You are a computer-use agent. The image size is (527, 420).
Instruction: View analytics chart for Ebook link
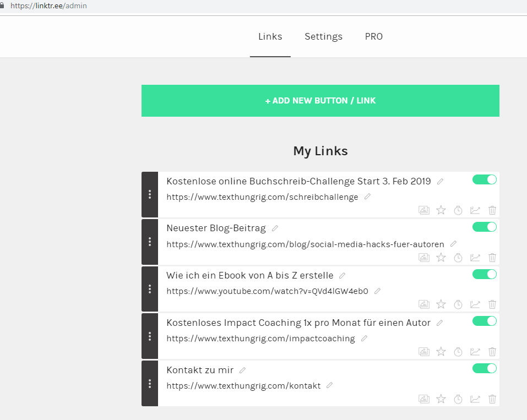[475, 304]
